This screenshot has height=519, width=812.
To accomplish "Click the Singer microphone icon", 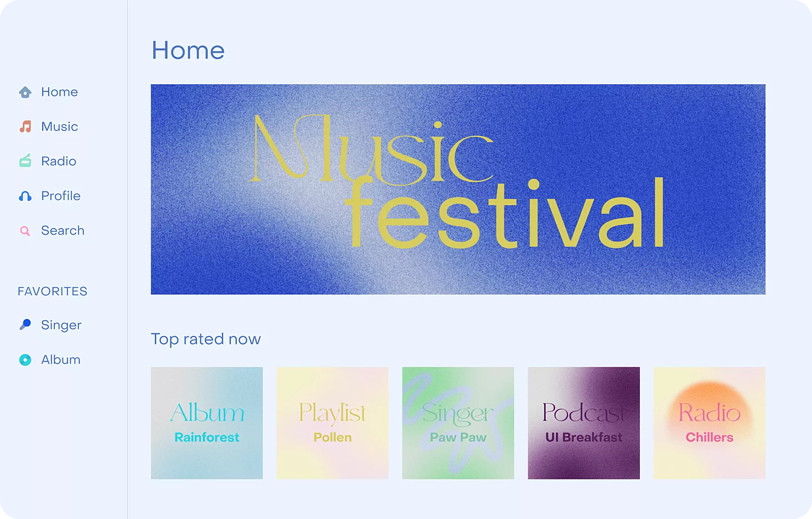I will tap(25, 325).
